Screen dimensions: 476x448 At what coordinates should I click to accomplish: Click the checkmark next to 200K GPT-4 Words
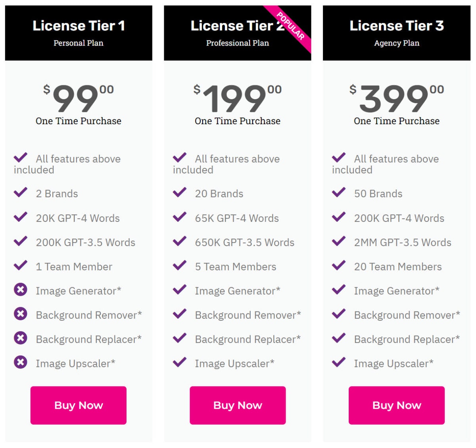(339, 217)
